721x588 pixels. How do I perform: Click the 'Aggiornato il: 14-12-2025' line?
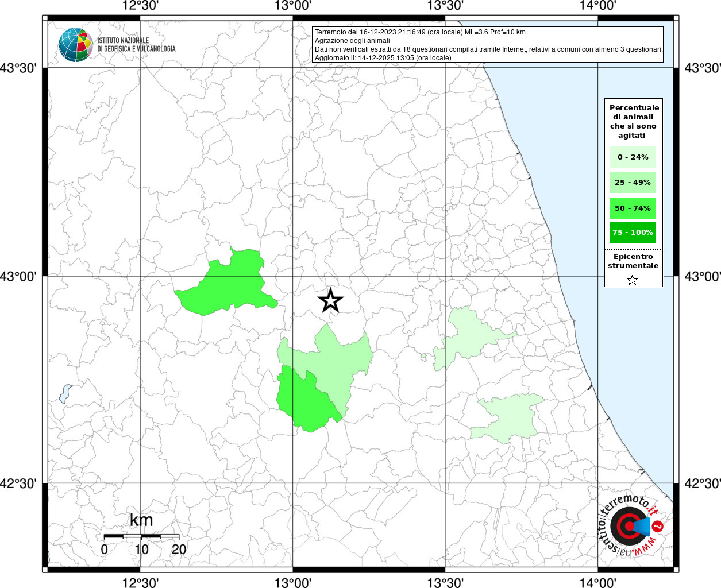click(x=383, y=58)
